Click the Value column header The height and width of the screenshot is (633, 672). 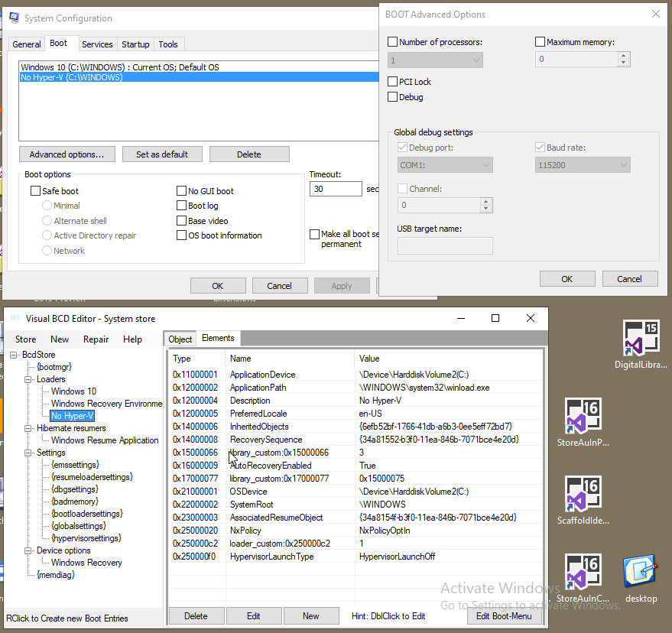click(x=448, y=359)
